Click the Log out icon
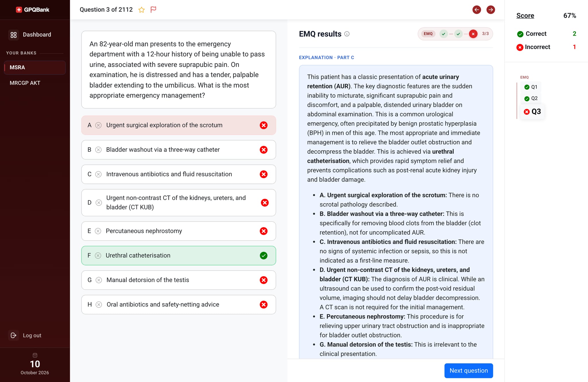Image resolution: width=588 pixels, height=382 pixels. click(x=13, y=335)
